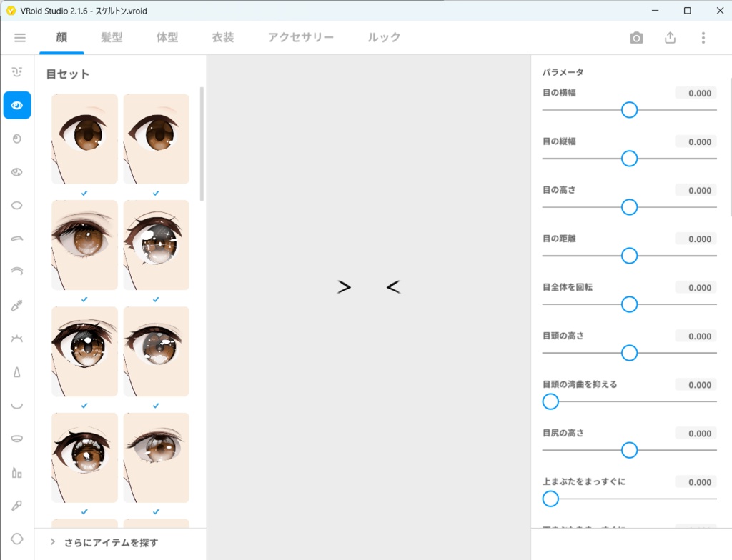Click the 上まぶたをまっすぐに slider handle
Image resolution: width=732 pixels, height=560 pixels.
[x=550, y=499]
